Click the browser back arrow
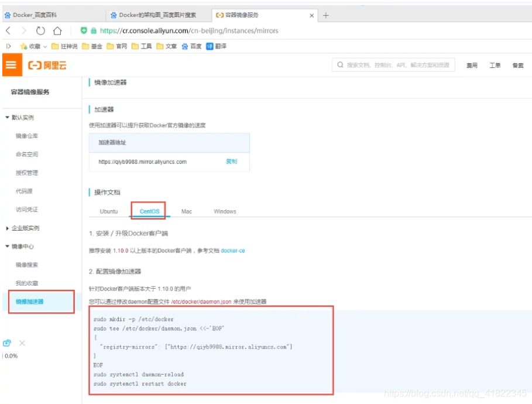532x404 pixels. pos(8,30)
